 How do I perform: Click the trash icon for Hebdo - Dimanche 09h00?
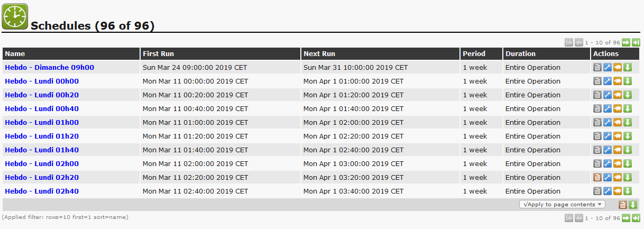tap(597, 68)
